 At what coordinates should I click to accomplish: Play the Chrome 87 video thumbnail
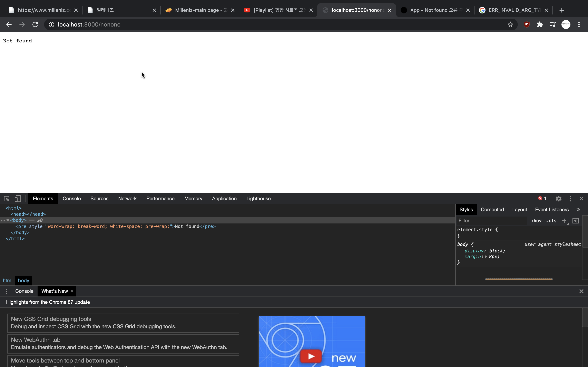(311, 356)
